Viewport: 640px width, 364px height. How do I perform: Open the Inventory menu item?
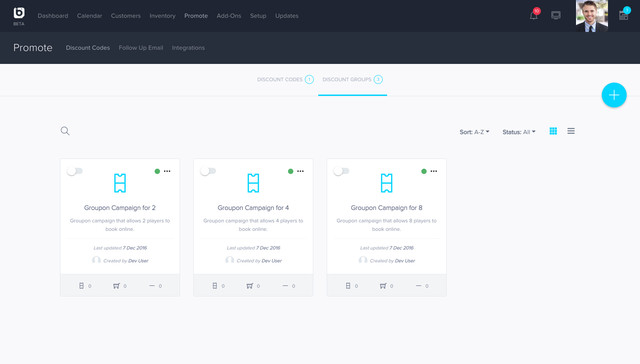pos(162,16)
